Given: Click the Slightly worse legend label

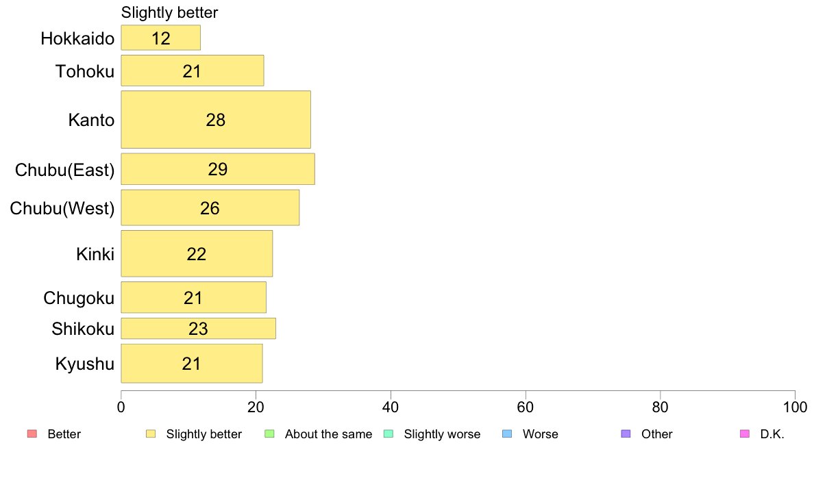Looking at the screenshot, I should (442, 434).
